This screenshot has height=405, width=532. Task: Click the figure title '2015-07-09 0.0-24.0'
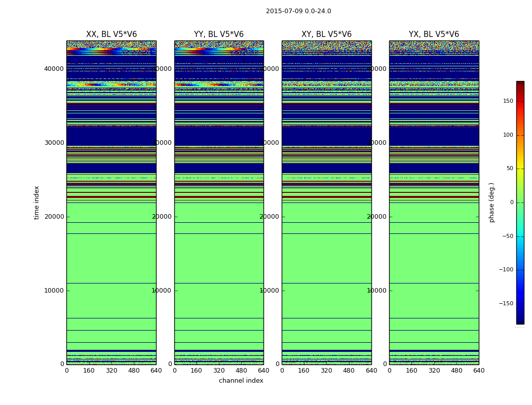(298, 11)
